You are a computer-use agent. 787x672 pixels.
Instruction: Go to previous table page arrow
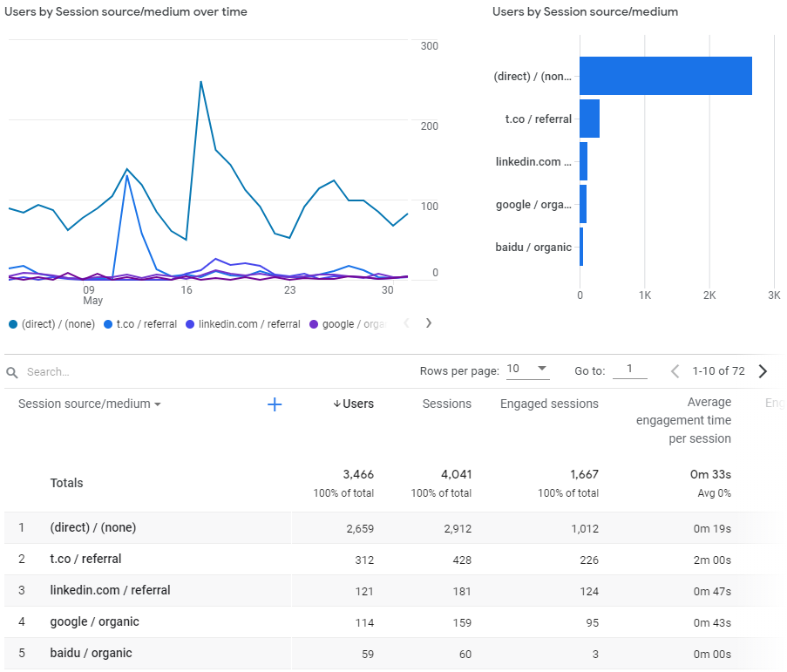point(675,371)
